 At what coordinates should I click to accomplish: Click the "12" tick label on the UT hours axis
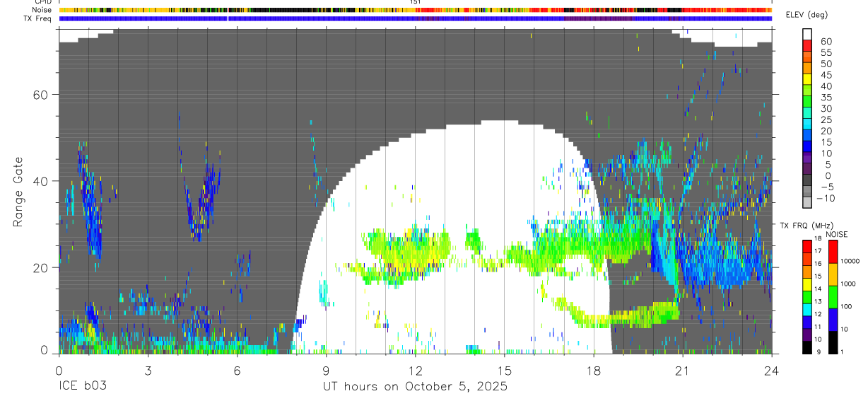click(415, 370)
